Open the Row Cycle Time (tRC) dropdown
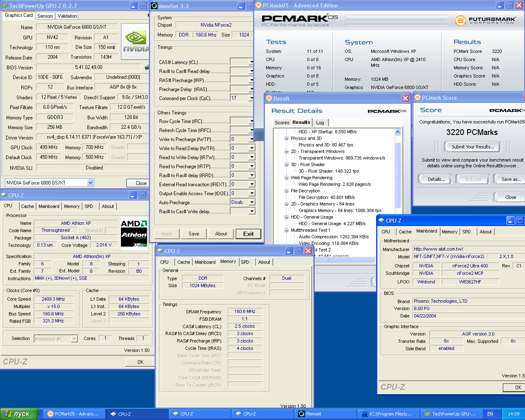This screenshot has width=525, height=420. pos(251,121)
